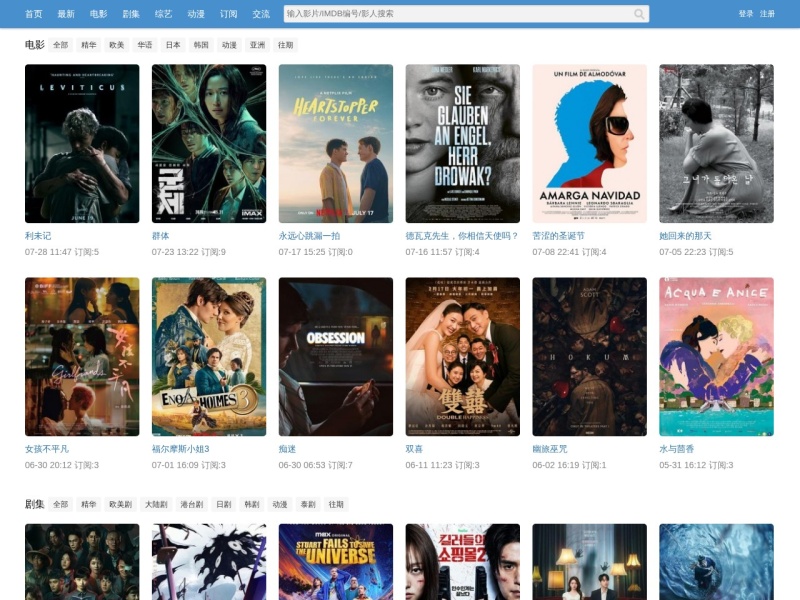Click the 女孩不平凡 title link
Image resolution: width=800 pixels, height=600 pixels.
46,449
